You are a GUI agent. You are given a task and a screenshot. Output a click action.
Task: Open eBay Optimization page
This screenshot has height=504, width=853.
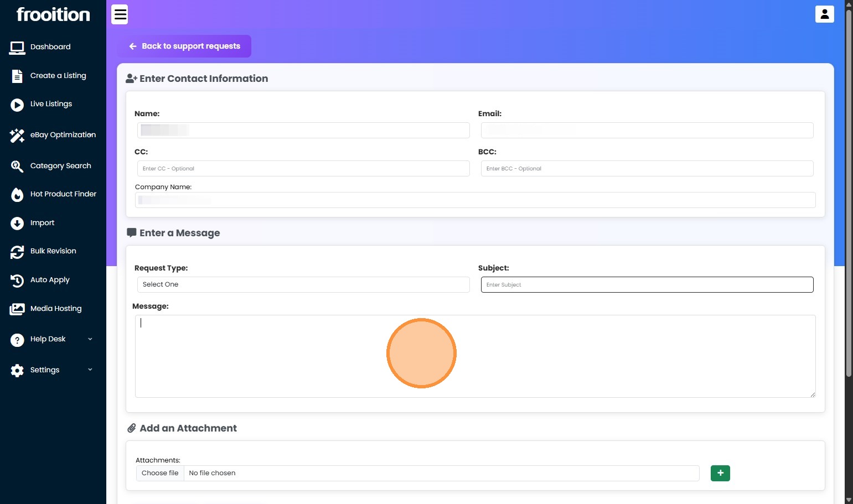coord(63,135)
